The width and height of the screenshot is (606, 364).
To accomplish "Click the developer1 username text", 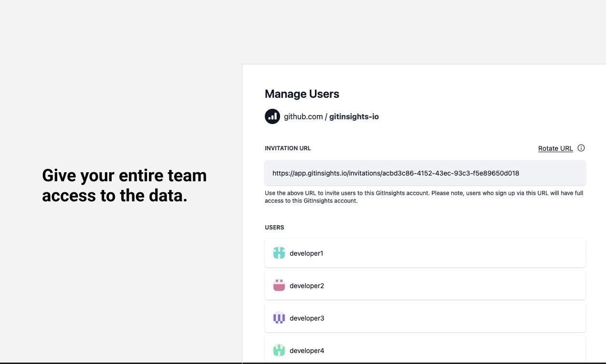I will (306, 253).
